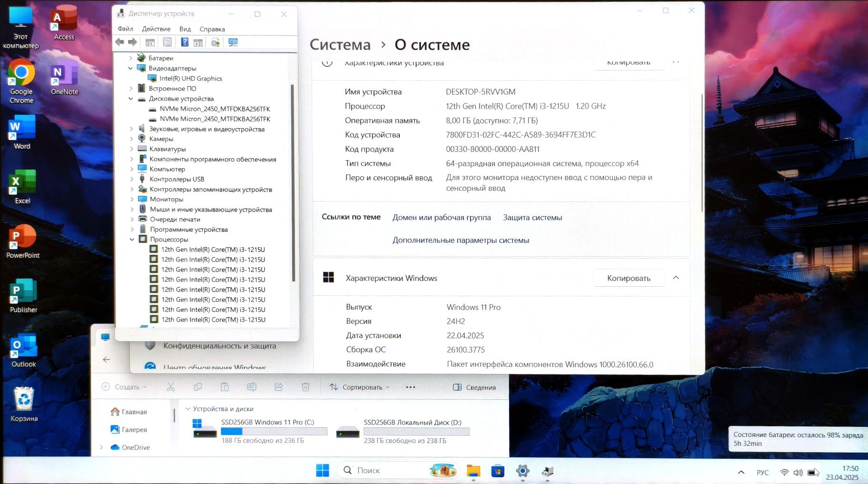
Task: Select the PowerPoint desktop shortcut
Action: coord(23,242)
